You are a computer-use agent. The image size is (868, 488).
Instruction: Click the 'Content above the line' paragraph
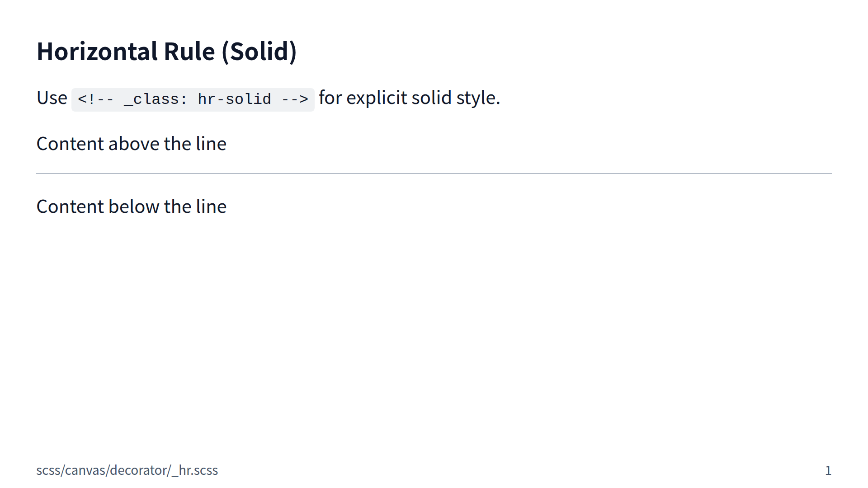(x=131, y=144)
